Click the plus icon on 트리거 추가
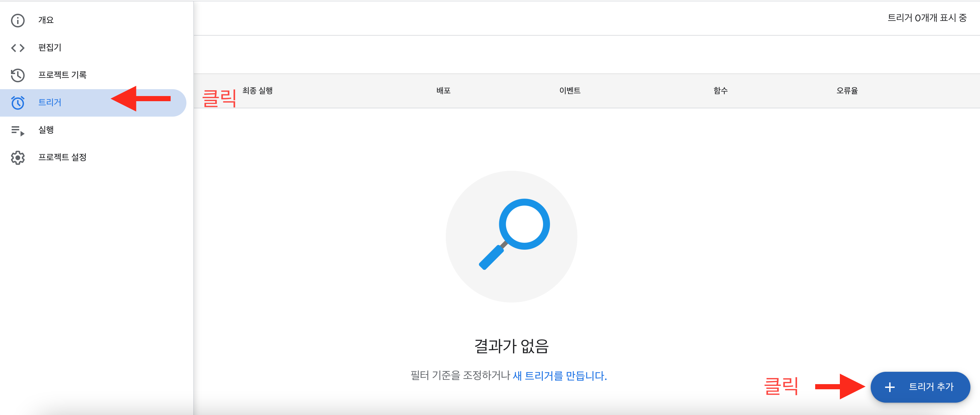This screenshot has width=980, height=415. [890, 387]
